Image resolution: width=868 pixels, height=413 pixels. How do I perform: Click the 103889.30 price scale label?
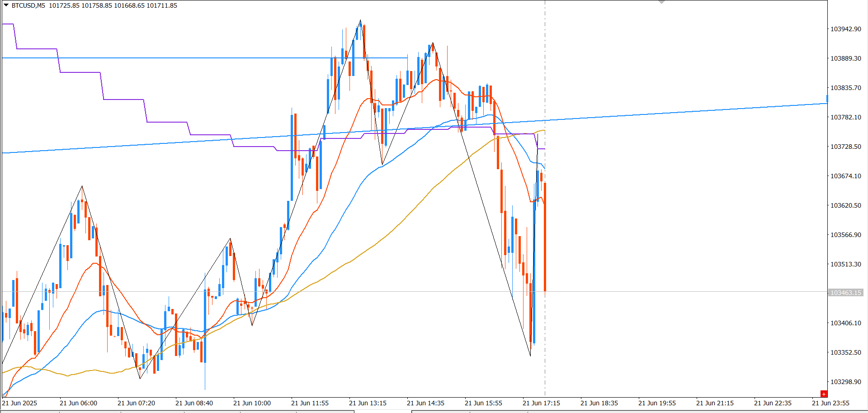point(846,58)
